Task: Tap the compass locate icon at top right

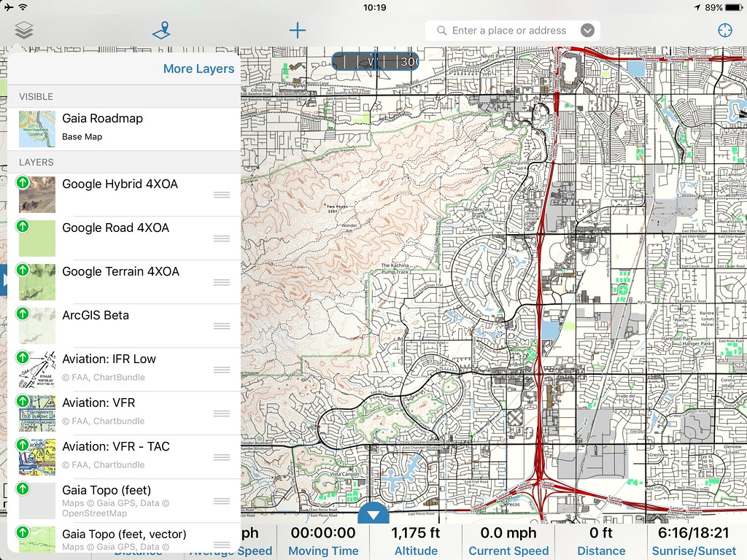Action: coord(724,30)
